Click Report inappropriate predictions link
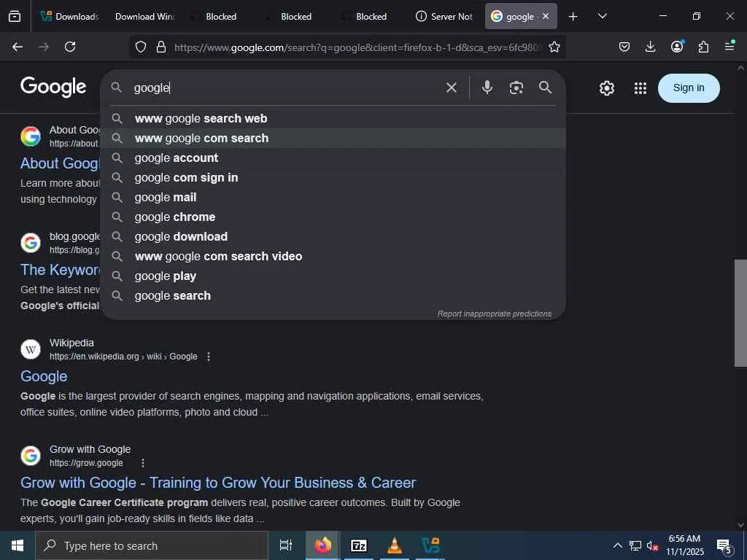 495,314
